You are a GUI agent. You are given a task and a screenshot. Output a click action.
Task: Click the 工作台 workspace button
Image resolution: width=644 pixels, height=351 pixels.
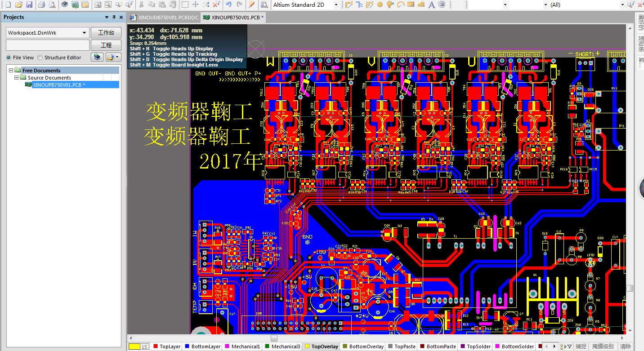coord(106,33)
